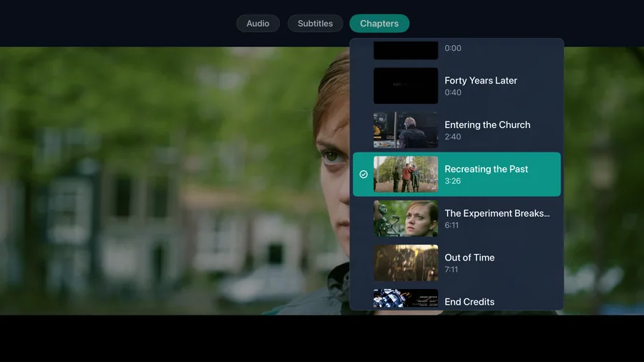This screenshot has width=644, height=362.
Task: Click the 3:26 chapter timestamp
Action: tap(453, 181)
